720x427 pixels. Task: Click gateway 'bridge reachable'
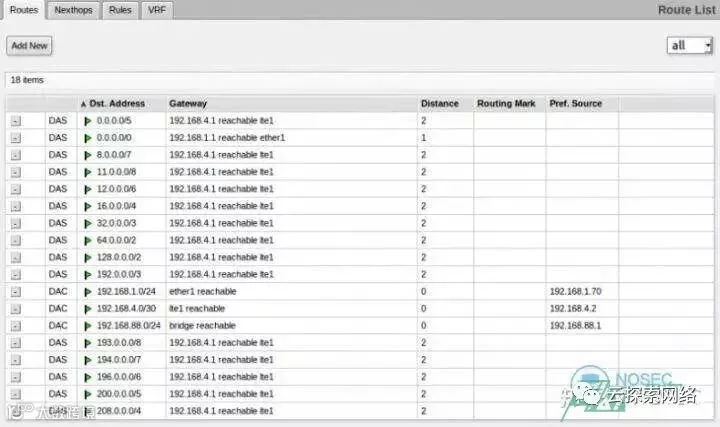click(x=202, y=326)
